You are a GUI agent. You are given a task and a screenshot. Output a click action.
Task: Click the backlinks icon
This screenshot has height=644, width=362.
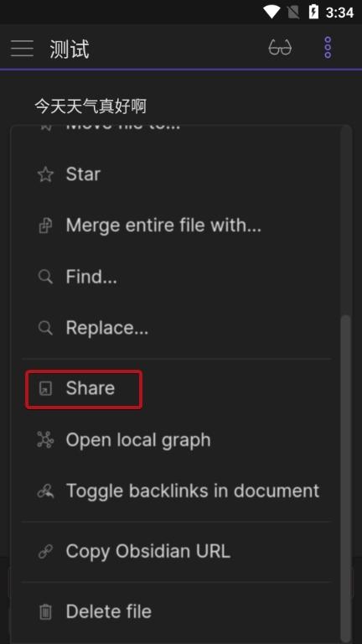[x=45, y=491]
